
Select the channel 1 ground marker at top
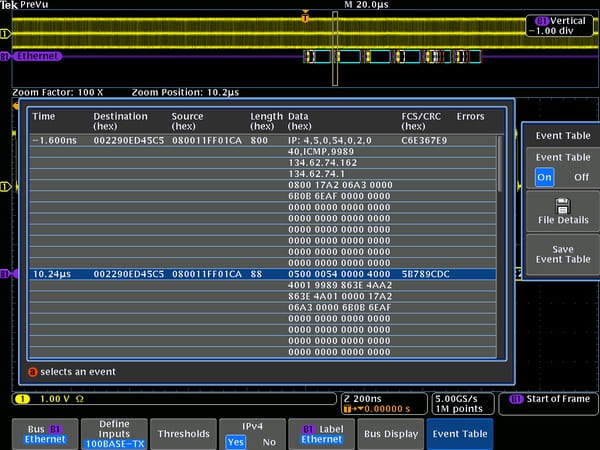(x=5, y=34)
